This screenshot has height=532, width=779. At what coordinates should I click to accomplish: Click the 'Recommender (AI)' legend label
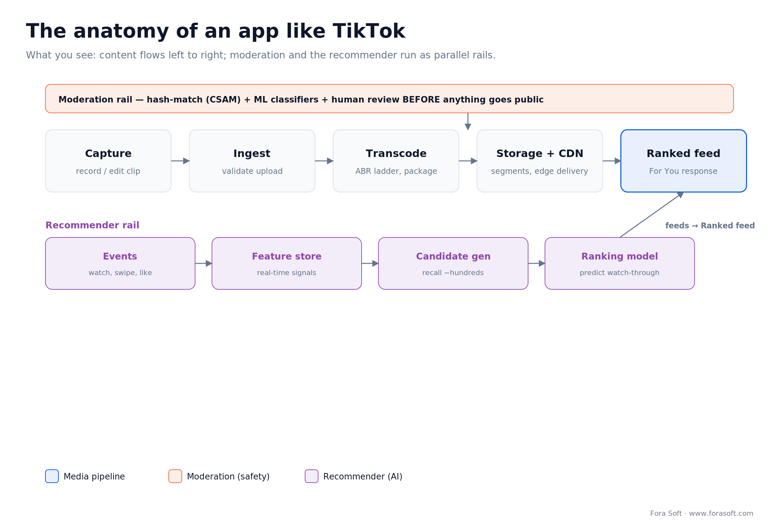point(363,477)
